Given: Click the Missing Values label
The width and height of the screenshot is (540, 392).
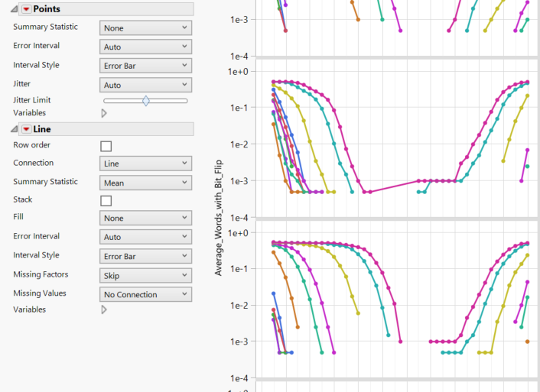Looking at the screenshot, I should coord(40,293).
